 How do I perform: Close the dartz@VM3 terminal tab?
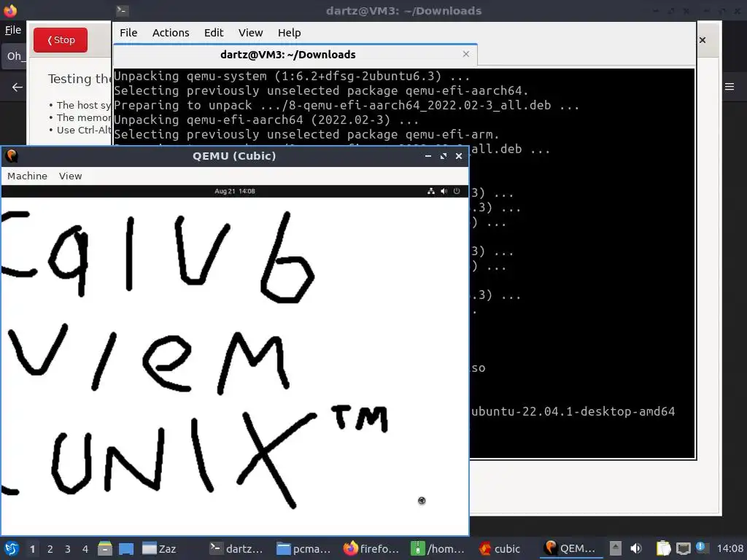point(466,54)
